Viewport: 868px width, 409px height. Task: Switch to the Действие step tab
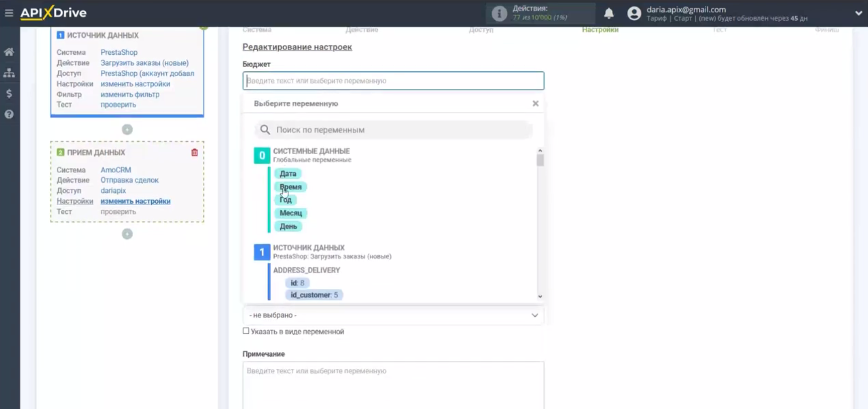[362, 30]
